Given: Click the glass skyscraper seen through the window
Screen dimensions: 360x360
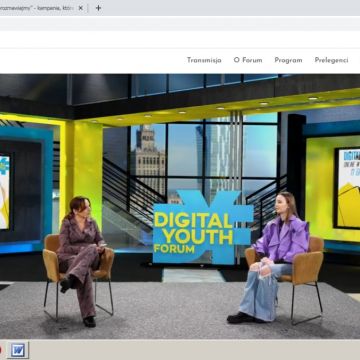Looking at the screenshot, I should 217,157.
